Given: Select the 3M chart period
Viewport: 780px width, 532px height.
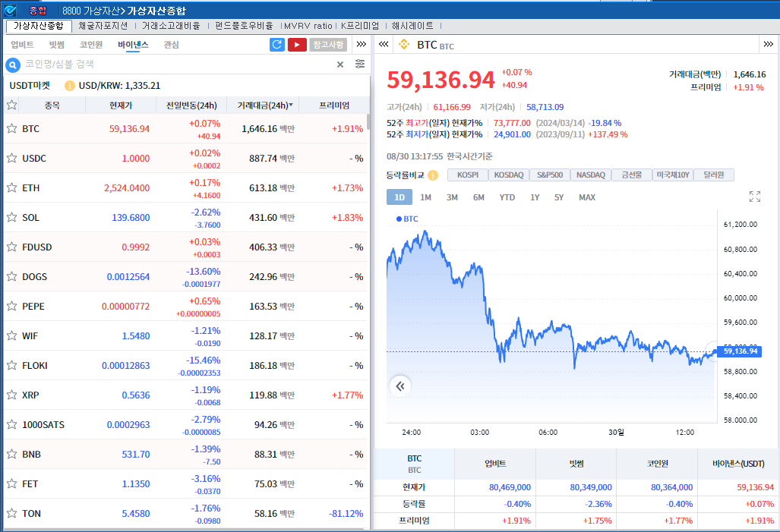Looking at the screenshot, I should 452,197.
